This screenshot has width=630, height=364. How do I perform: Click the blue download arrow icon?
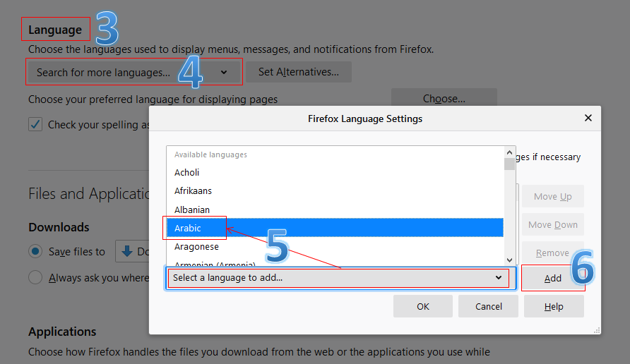[x=127, y=251]
